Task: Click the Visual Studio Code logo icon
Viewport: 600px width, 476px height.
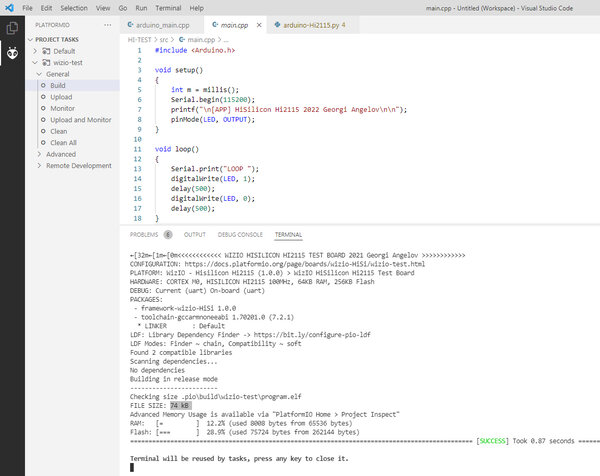Action: [x=9, y=8]
